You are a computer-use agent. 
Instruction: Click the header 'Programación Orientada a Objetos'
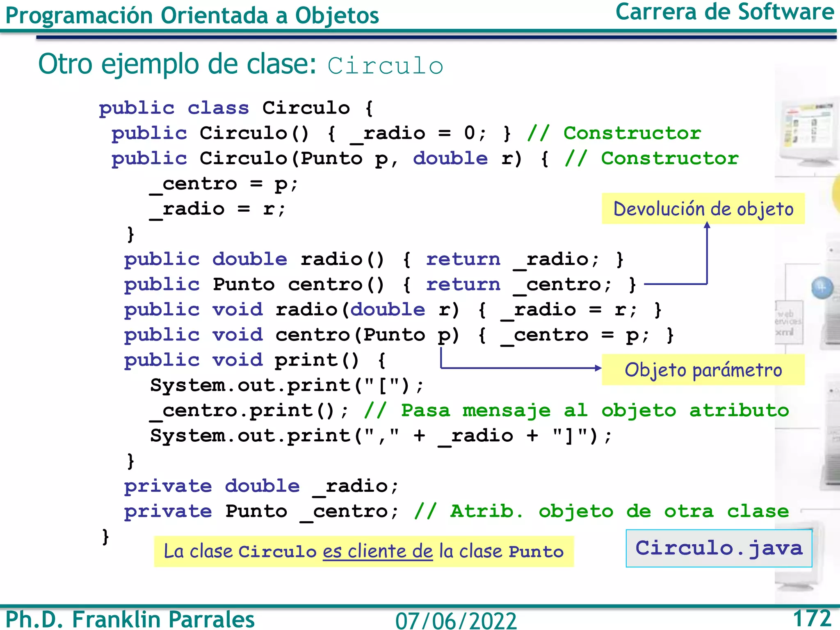pos(192,16)
